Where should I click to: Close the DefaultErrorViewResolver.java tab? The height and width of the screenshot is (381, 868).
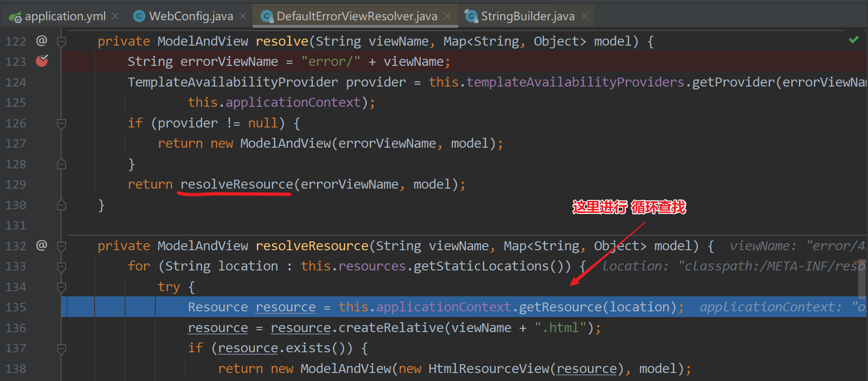[447, 16]
